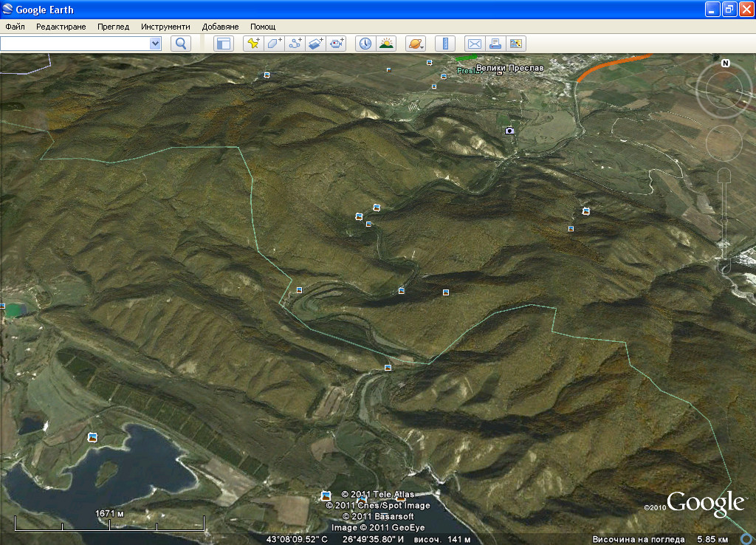Click the Email envelope icon
Image resolution: width=756 pixels, height=545 pixels.
[474, 44]
